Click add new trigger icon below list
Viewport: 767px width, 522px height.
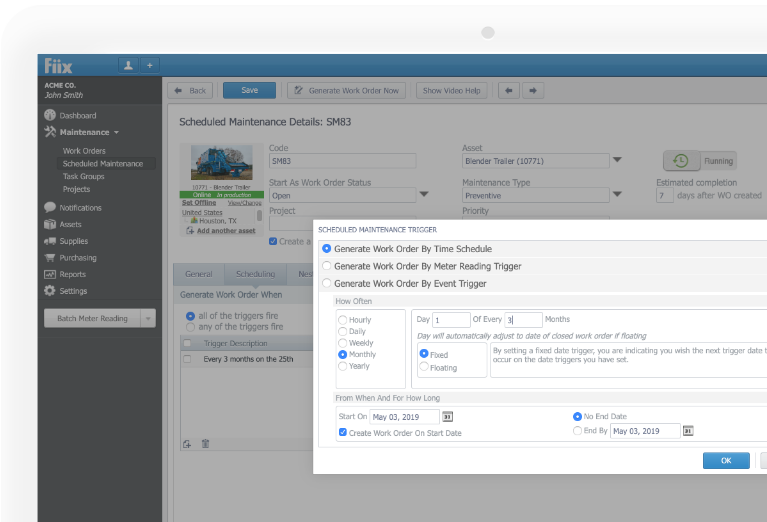[187, 444]
